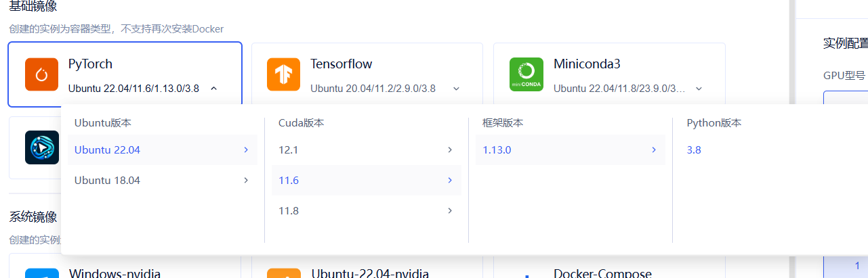Choose Cuda version 12.1

pos(367,149)
